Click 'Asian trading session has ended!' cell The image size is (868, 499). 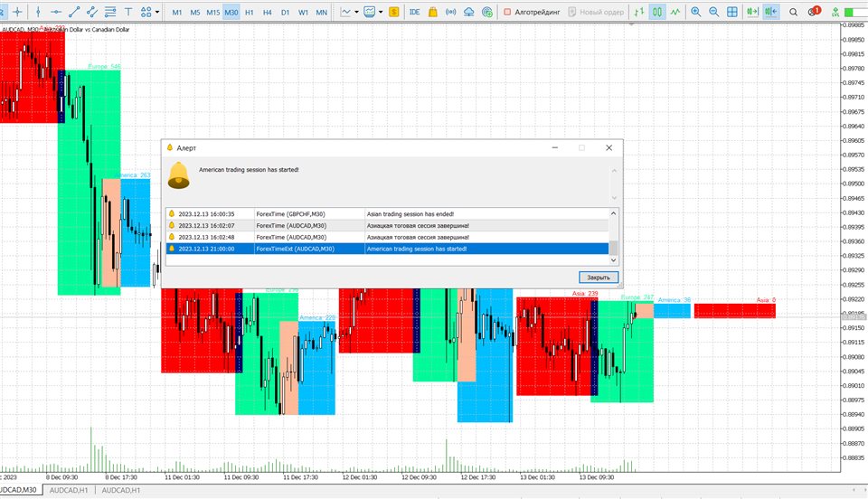pos(410,213)
